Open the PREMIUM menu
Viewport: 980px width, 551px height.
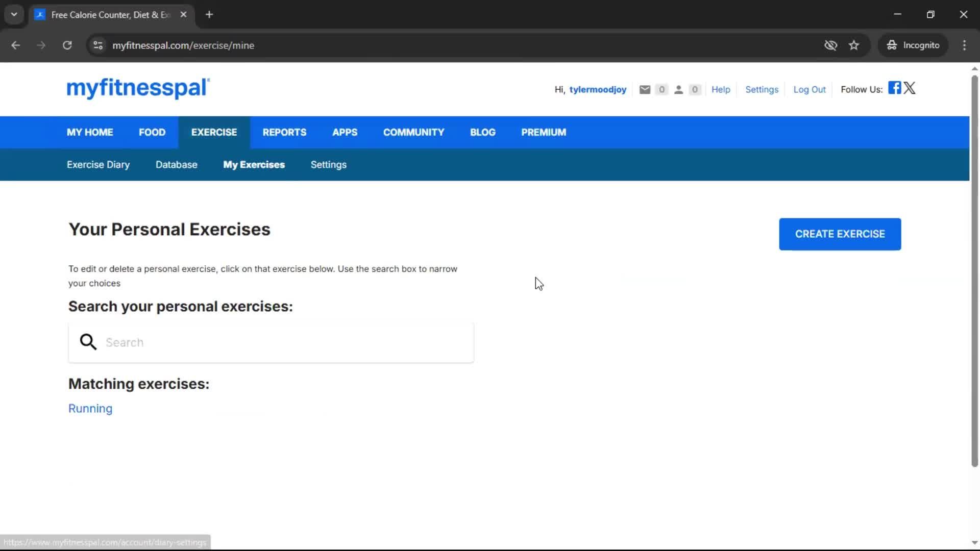coord(544,132)
